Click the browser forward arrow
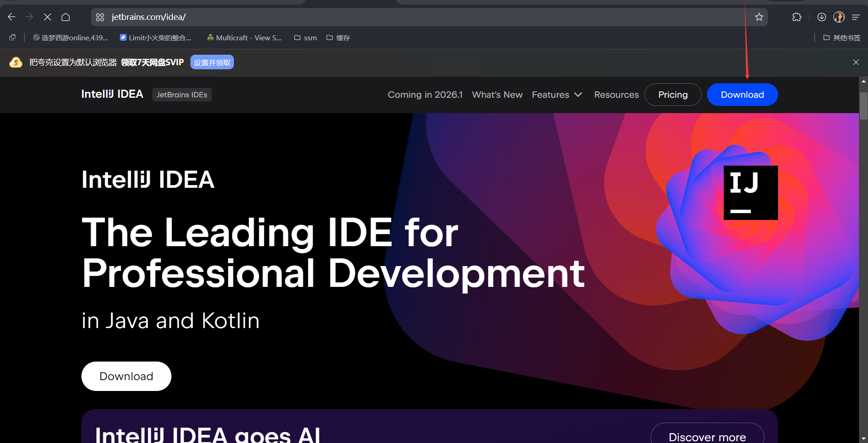 click(29, 17)
